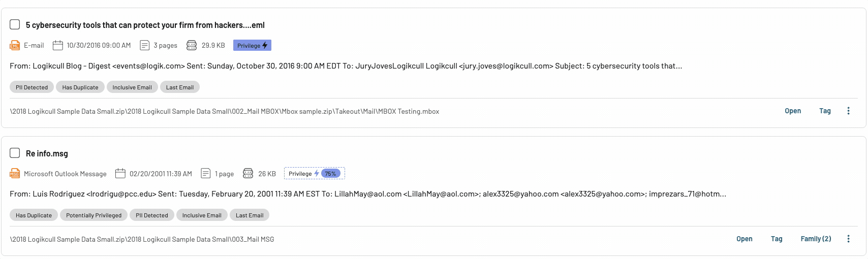Click calendar icon next to 10/30/2016 date
Image resolution: width=868 pixels, height=259 pixels.
point(58,45)
